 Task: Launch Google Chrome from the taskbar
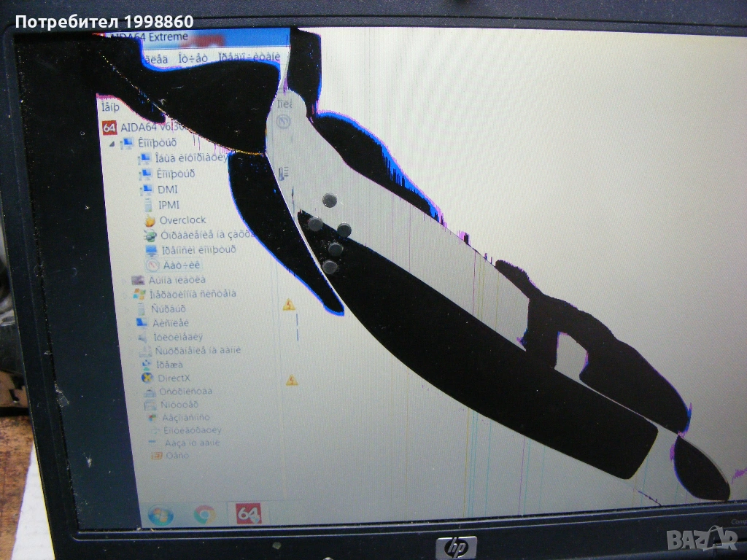coord(204,514)
